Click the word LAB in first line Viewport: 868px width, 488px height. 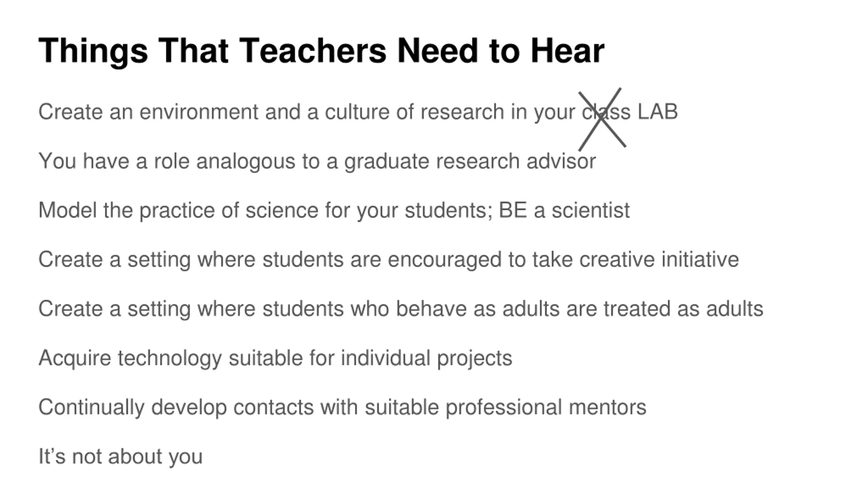pyautogui.click(x=657, y=111)
